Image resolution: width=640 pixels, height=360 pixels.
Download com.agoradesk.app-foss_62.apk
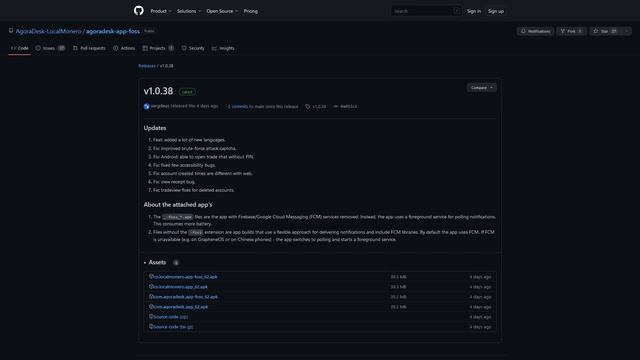tap(185, 297)
